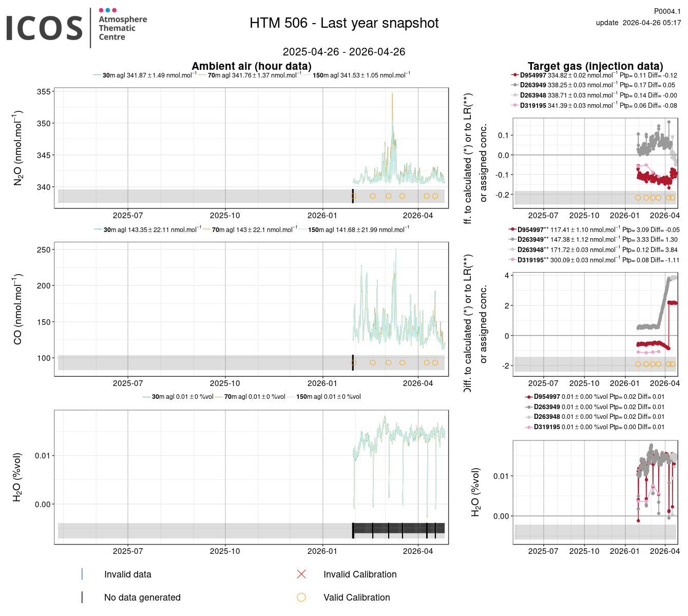Click the date range 2025-04-26 - 2026-04-26

tap(344, 52)
